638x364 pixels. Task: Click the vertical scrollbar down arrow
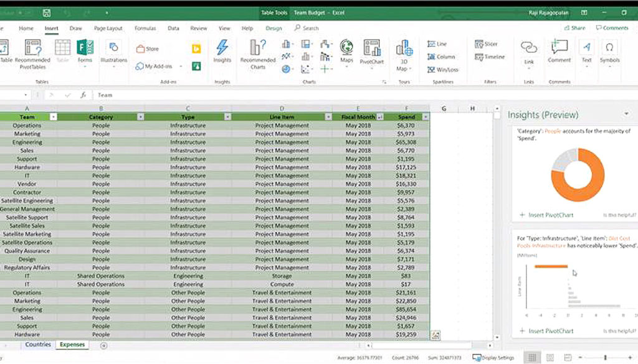point(497,337)
